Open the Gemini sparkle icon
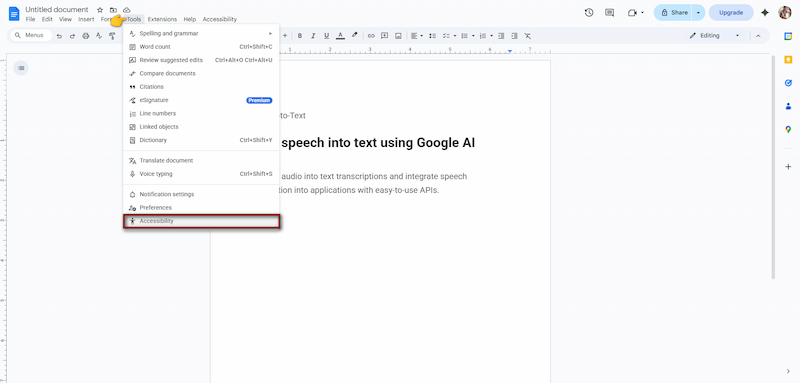 coord(764,13)
